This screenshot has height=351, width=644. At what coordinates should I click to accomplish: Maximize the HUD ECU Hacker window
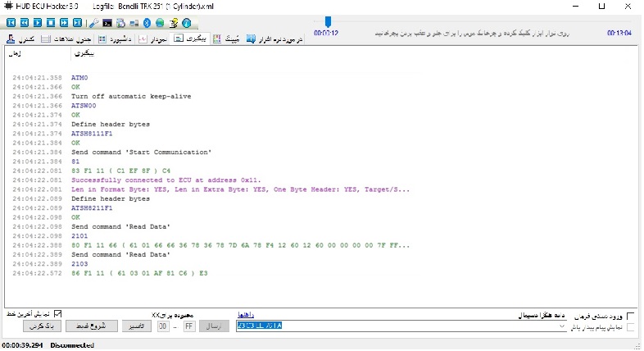[x=601, y=7]
